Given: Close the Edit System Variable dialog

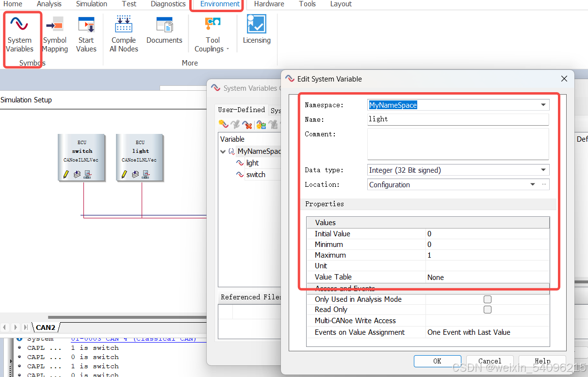Looking at the screenshot, I should click(564, 79).
